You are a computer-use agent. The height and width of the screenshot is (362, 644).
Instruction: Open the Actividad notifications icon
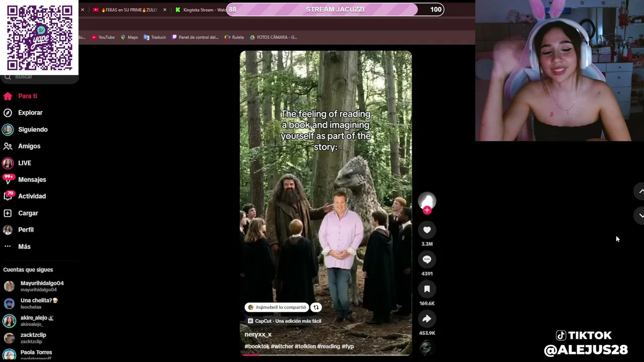tap(8, 196)
